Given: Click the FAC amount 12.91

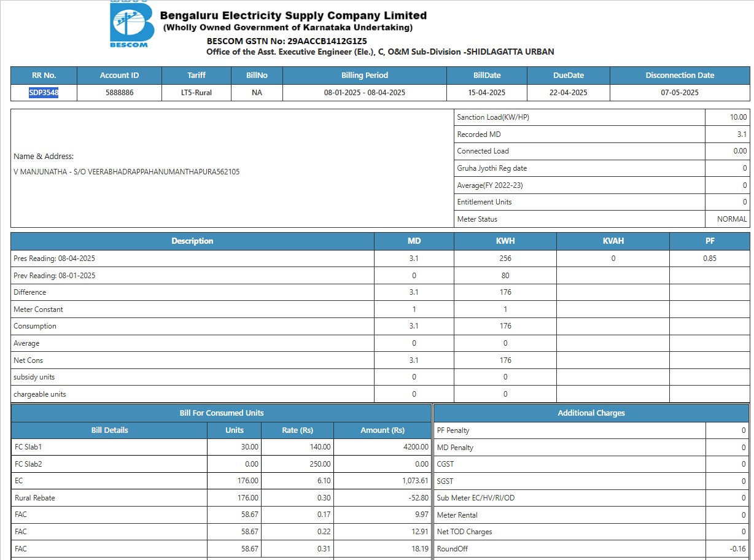Looking at the screenshot, I should coord(420,532).
